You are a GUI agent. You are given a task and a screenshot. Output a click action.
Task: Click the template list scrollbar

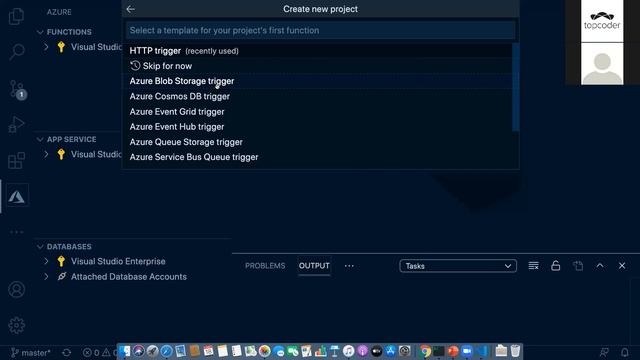coord(516,87)
